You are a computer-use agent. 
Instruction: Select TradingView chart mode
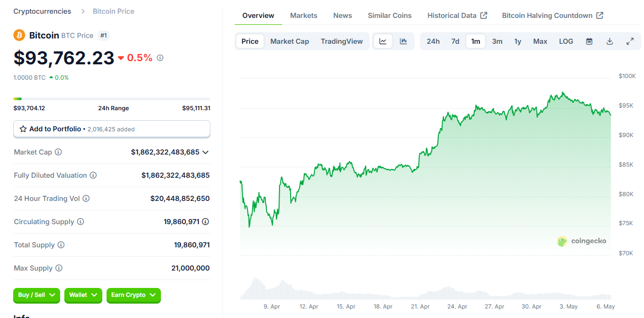(342, 41)
